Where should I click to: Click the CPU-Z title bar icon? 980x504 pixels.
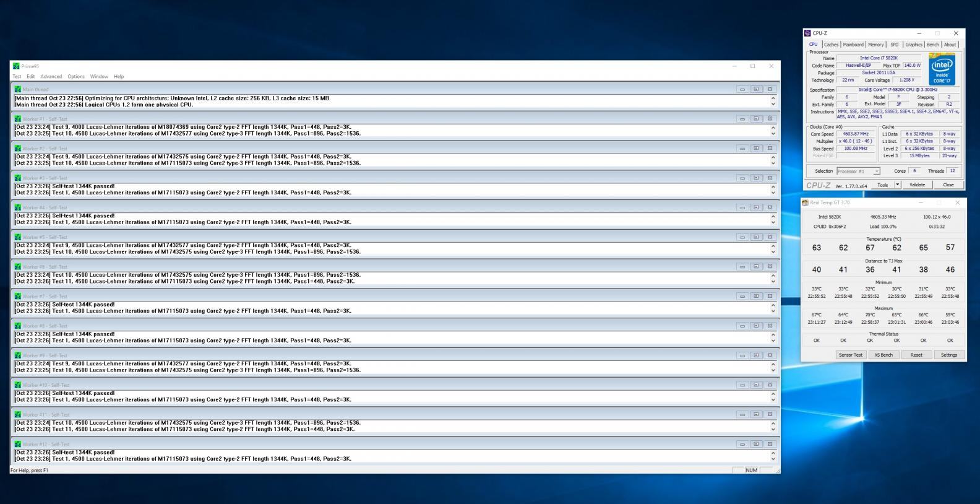pyautogui.click(x=807, y=33)
